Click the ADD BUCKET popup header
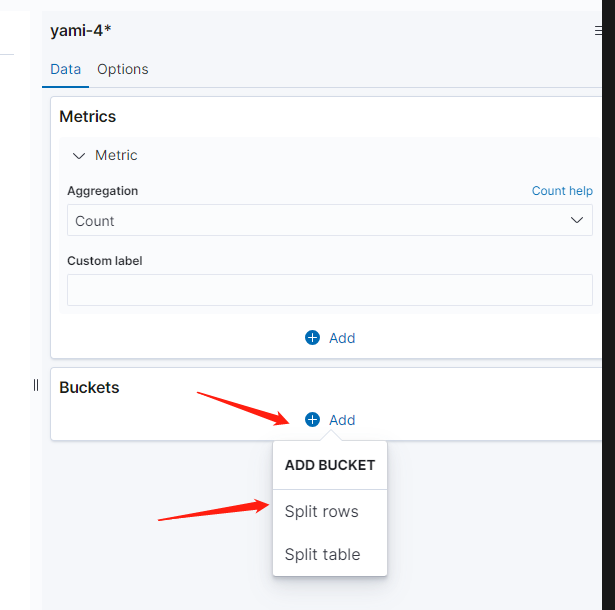This screenshot has width=615, height=610. pos(330,465)
